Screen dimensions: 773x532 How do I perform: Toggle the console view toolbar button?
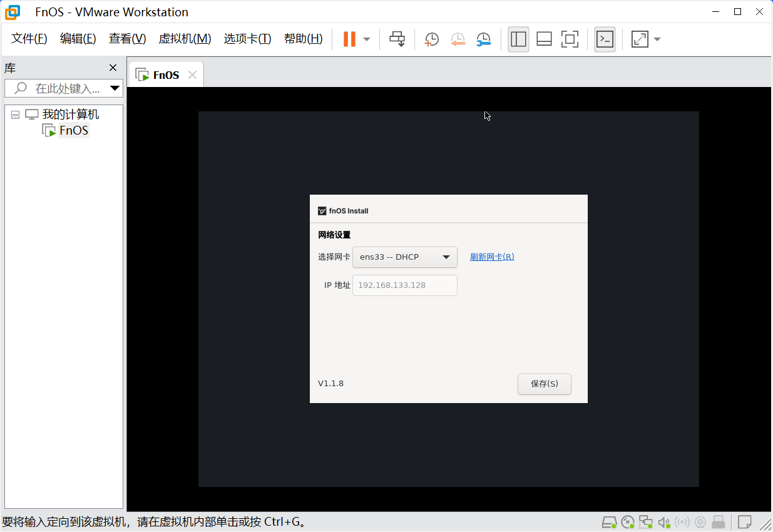[605, 39]
